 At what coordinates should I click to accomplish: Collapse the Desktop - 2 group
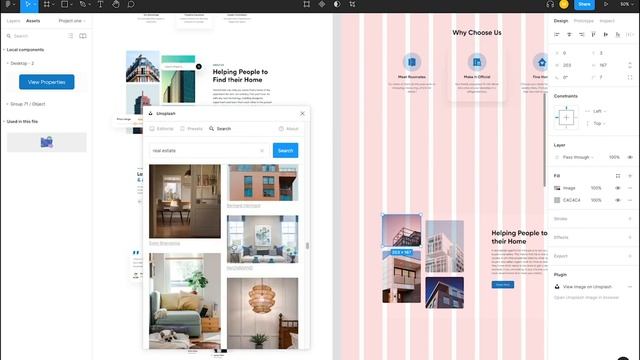click(x=7, y=64)
